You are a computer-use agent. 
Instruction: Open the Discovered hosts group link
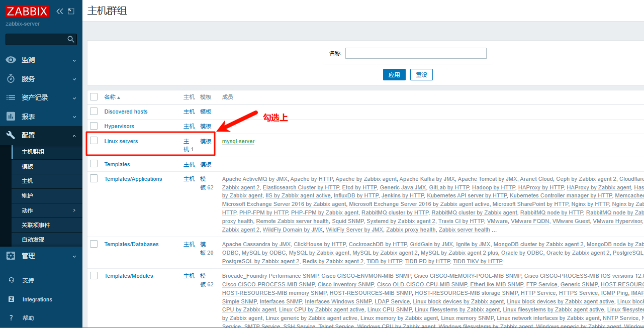pos(126,112)
